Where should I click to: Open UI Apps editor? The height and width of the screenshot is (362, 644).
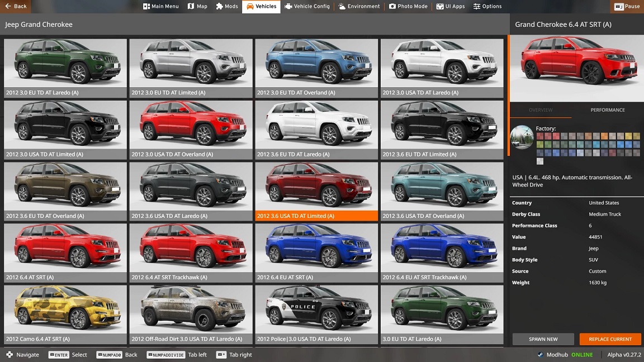point(451,6)
